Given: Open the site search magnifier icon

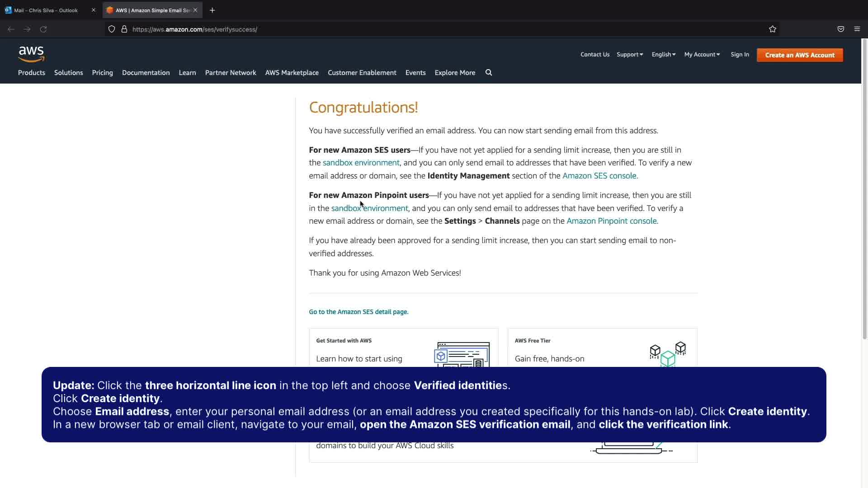Looking at the screenshot, I should [x=489, y=73].
